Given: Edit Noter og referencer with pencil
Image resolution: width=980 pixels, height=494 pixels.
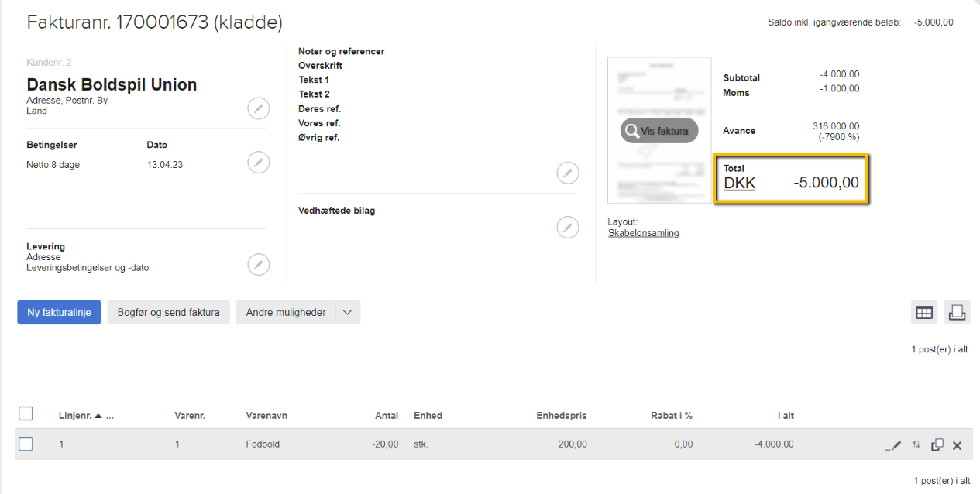Looking at the screenshot, I should coord(567,173).
